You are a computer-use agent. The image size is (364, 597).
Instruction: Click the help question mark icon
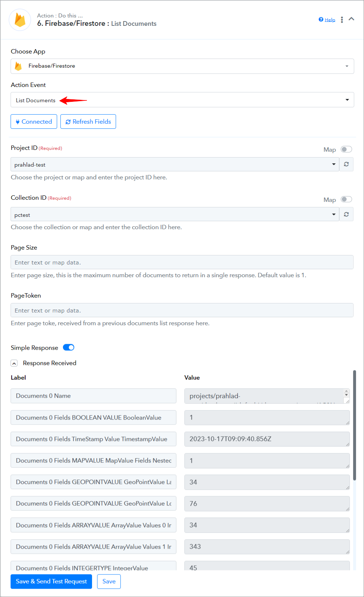point(321,20)
